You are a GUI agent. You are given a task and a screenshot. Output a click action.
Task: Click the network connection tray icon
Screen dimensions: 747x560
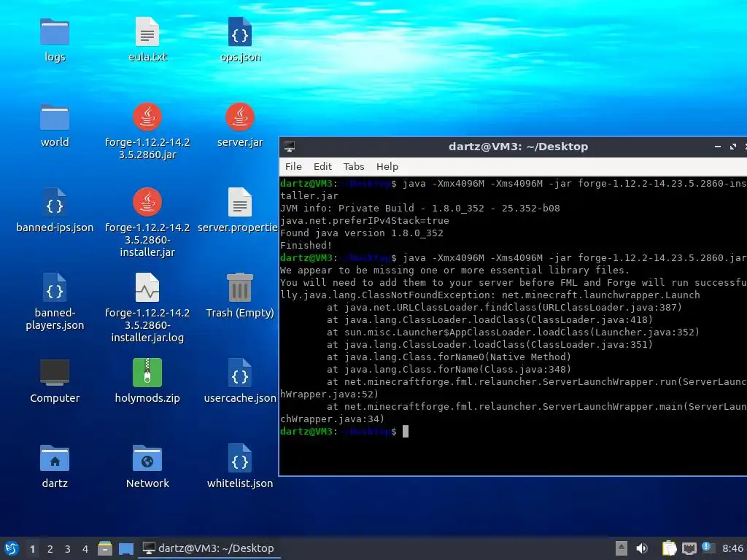[x=689, y=548]
